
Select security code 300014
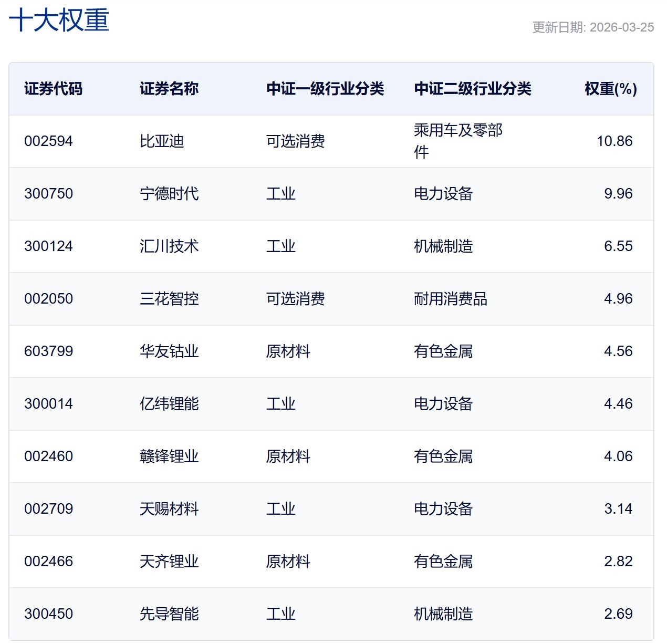point(48,404)
